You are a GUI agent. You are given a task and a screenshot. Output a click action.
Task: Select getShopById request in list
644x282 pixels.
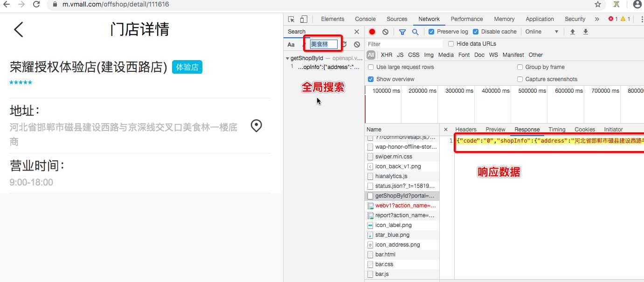tap(402, 196)
